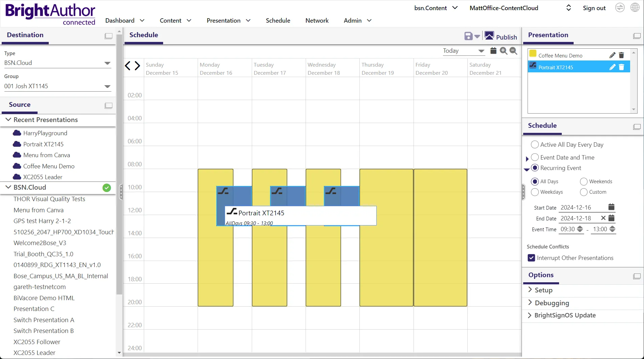The height and width of the screenshot is (359, 644).
Task: Go to the next week
Action: tap(137, 66)
